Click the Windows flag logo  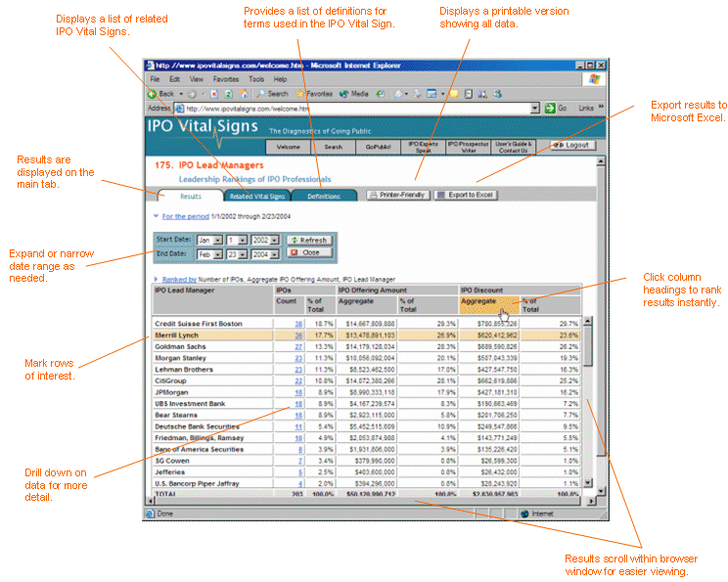[x=594, y=79]
